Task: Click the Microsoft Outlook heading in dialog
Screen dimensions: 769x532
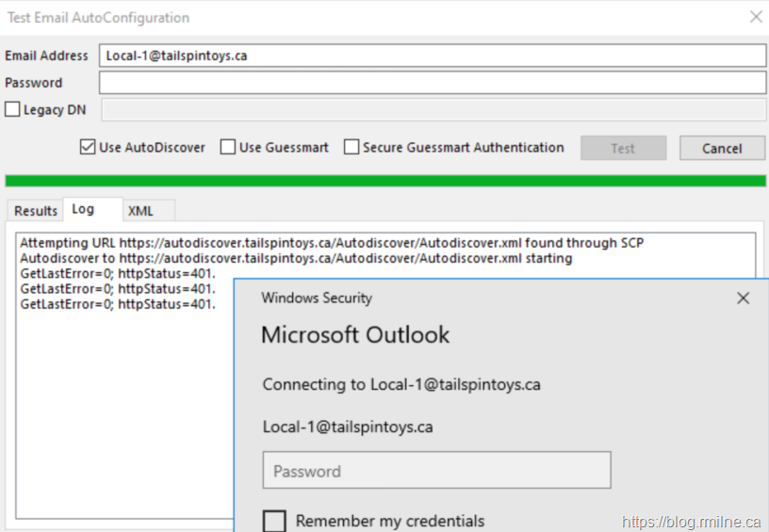Action: click(355, 335)
